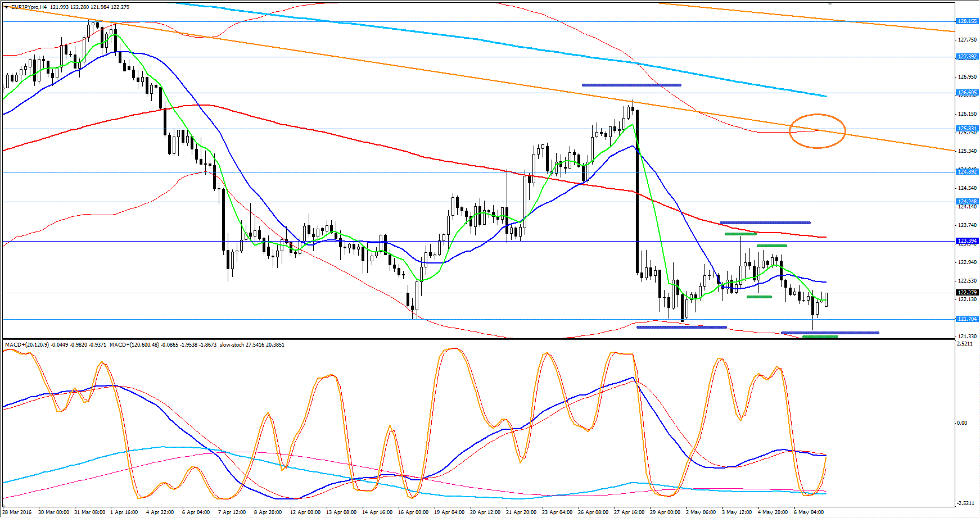Screen dimensions: 980x518
Task: Click the 0.00 indicator scale midpoint
Action: click(x=962, y=423)
